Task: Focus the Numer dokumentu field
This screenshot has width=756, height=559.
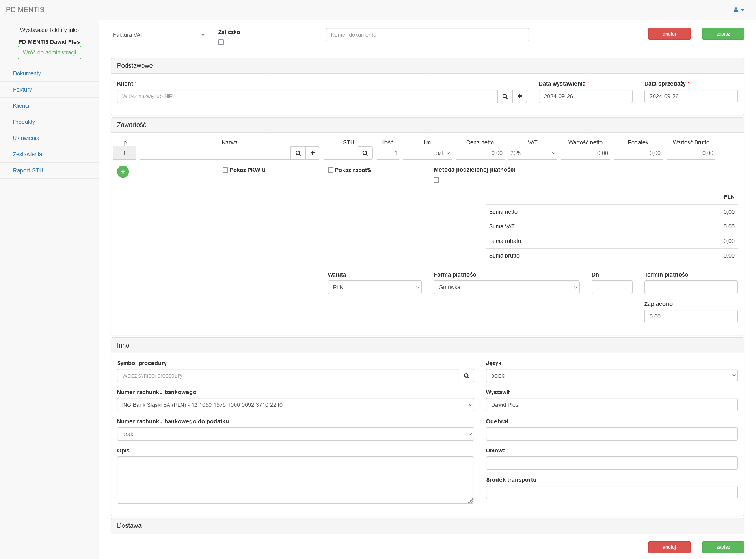Action: pos(427,35)
